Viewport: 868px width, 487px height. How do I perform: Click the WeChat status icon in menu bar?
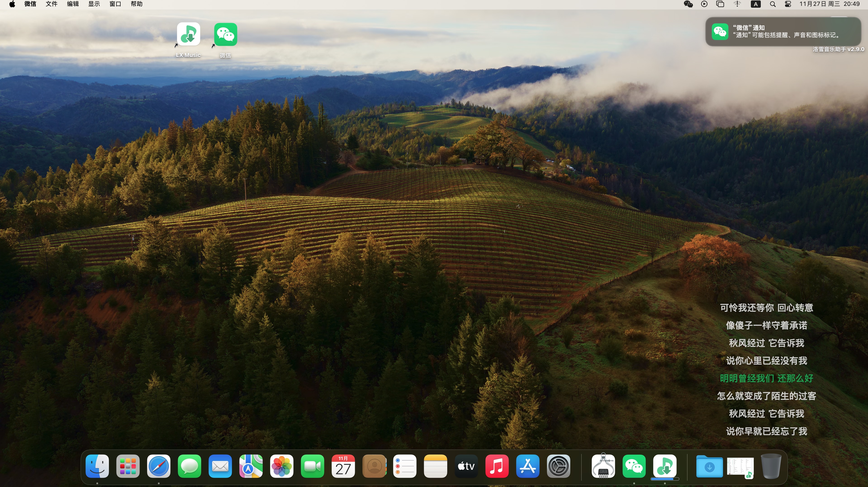click(688, 4)
